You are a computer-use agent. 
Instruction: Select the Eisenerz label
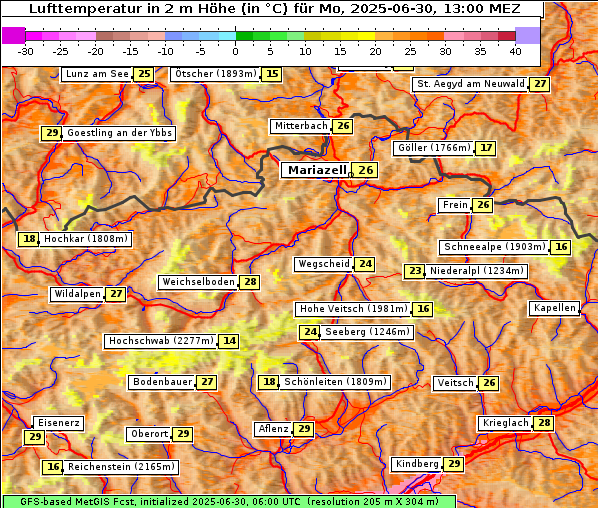58,423
